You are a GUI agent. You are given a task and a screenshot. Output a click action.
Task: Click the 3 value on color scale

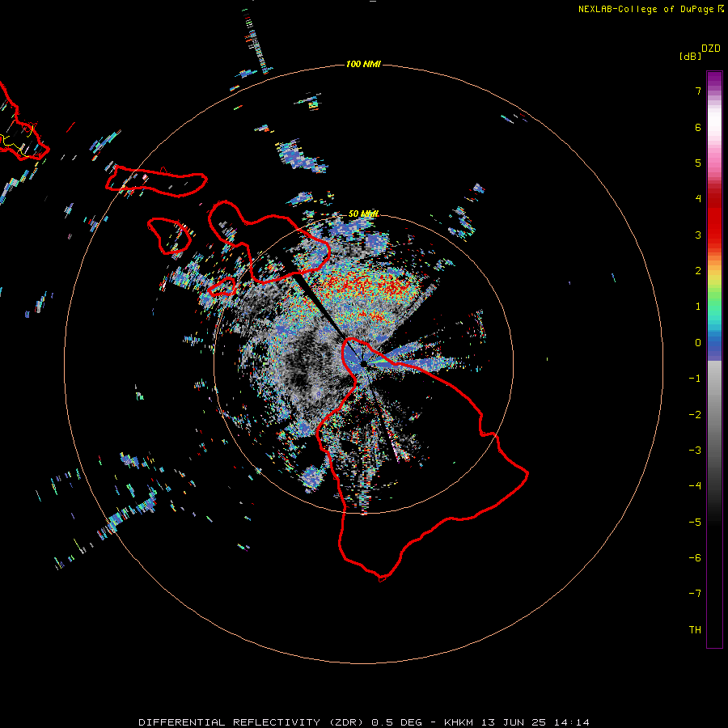(x=698, y=235)
